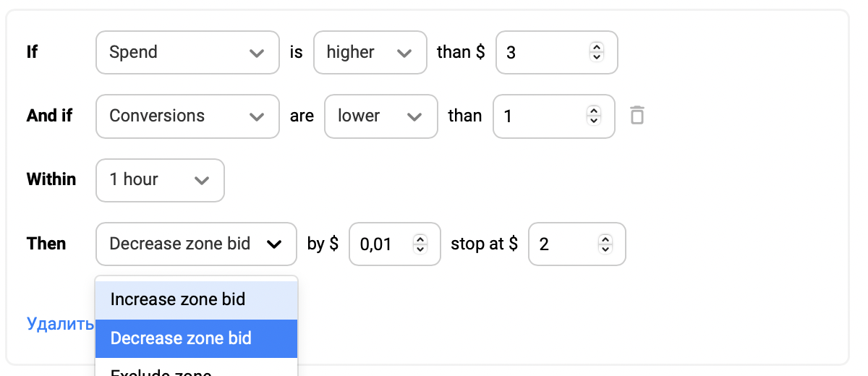Delete the Conversions condition with trash icon
The height and width of the screenshot is (376, 868).
tap(637, 116)
